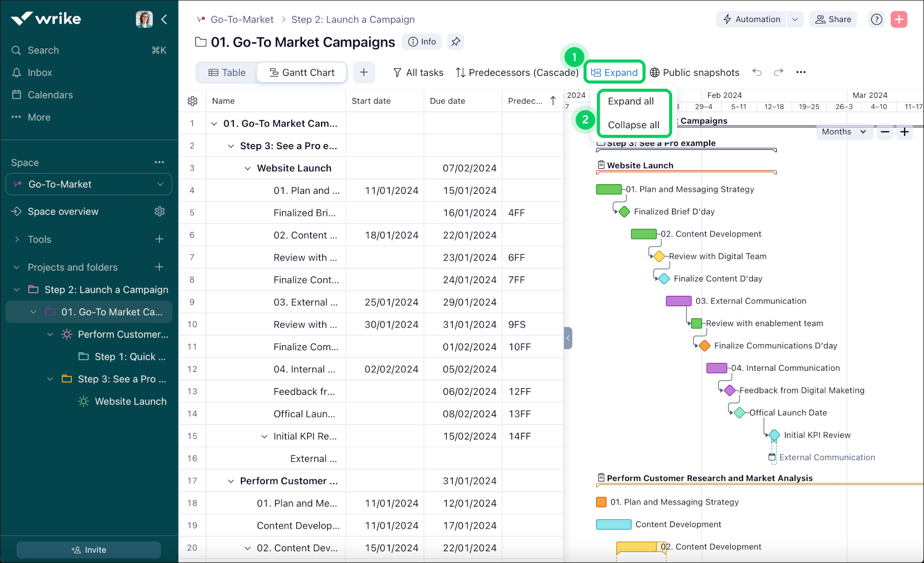Click green 01. Plan and Messaging Gantt bar
924x563 pixels.
pyautogui.click(x=609, y=189)
